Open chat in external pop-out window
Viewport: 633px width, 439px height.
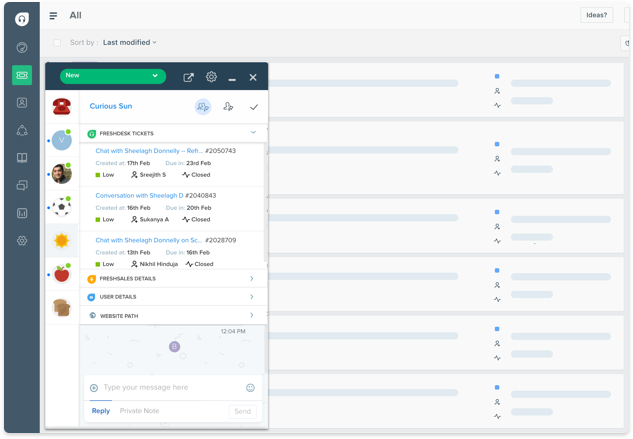pos(189,77)
